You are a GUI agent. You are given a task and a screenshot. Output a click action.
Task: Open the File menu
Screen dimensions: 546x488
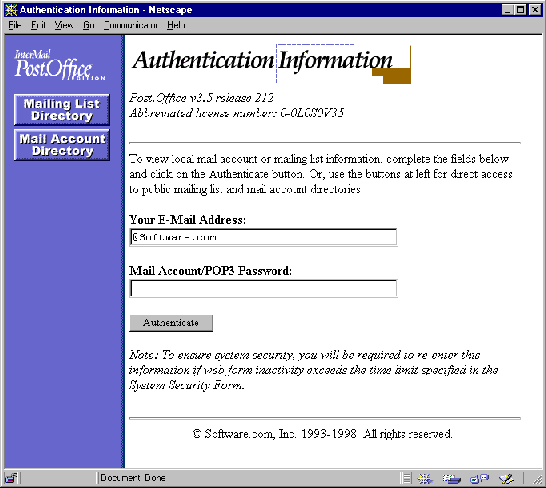[15, 25]
